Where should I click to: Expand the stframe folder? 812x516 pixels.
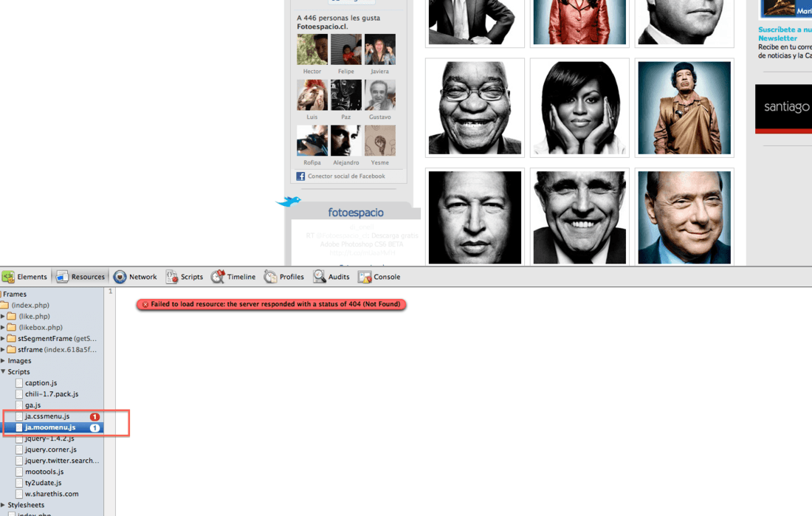pos(3,350)
